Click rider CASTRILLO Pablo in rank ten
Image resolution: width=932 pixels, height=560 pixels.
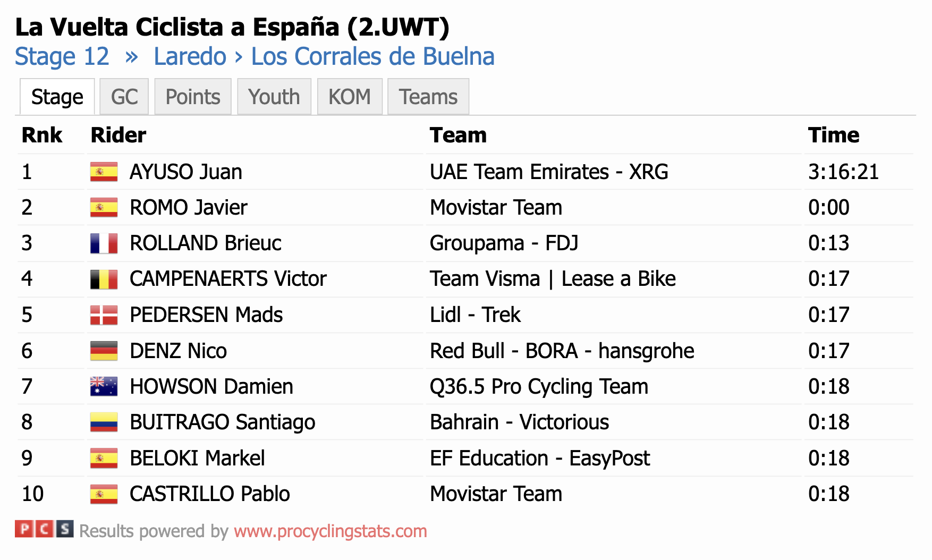pyautogui.click(x=210, y=494)
